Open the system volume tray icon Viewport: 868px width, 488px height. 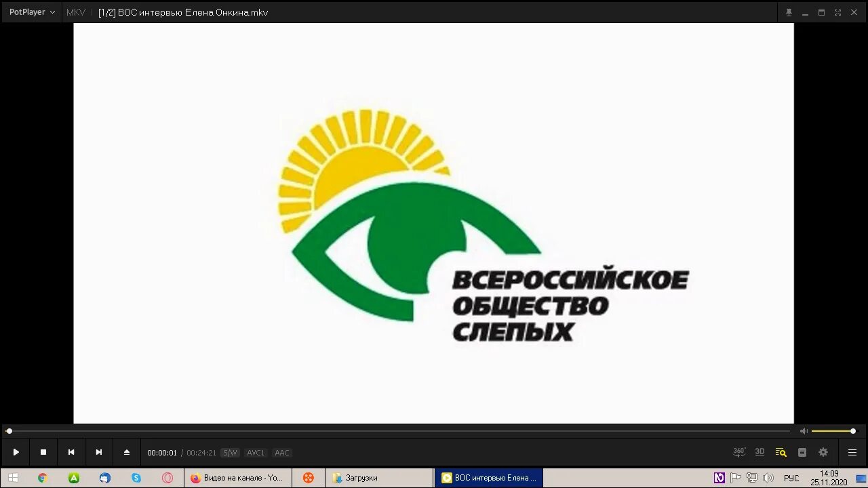pos(768,478)
